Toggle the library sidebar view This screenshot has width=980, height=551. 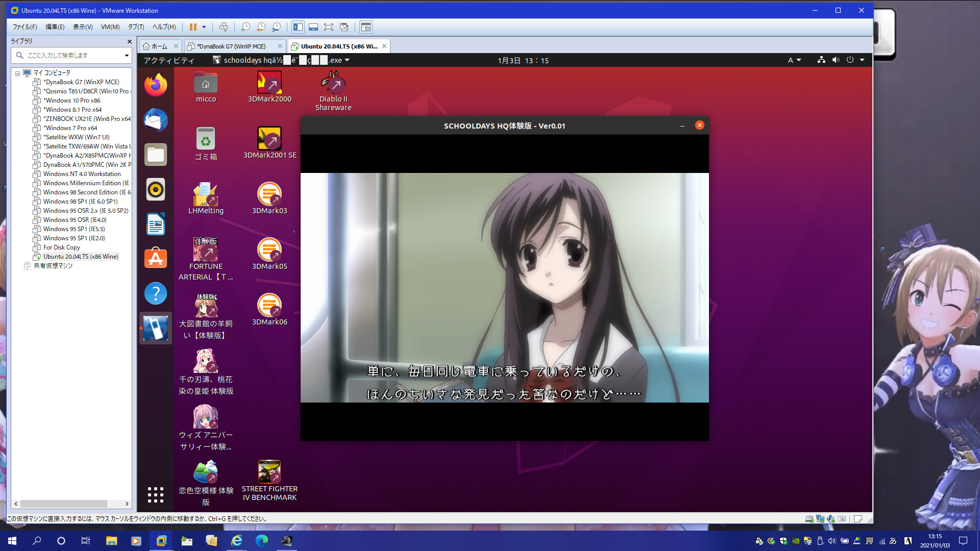point(298,27)
